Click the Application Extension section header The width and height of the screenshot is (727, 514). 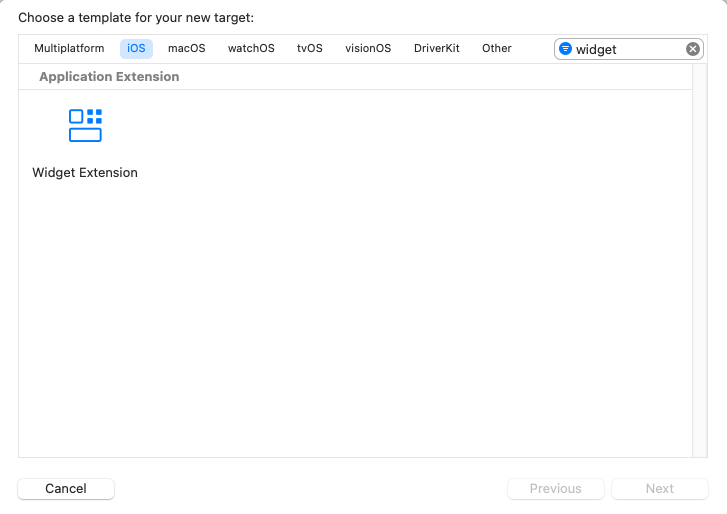coord(109,76)
